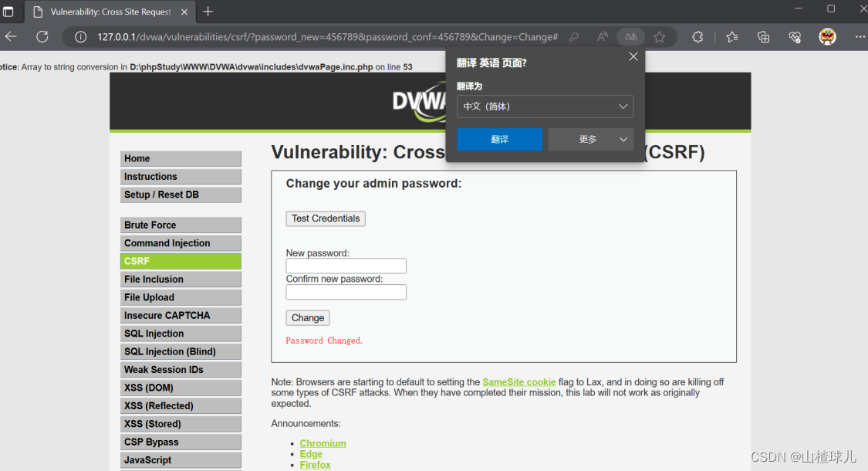Open the Extensions puzzle icon
Screen dimensions: 868x471
697,37
